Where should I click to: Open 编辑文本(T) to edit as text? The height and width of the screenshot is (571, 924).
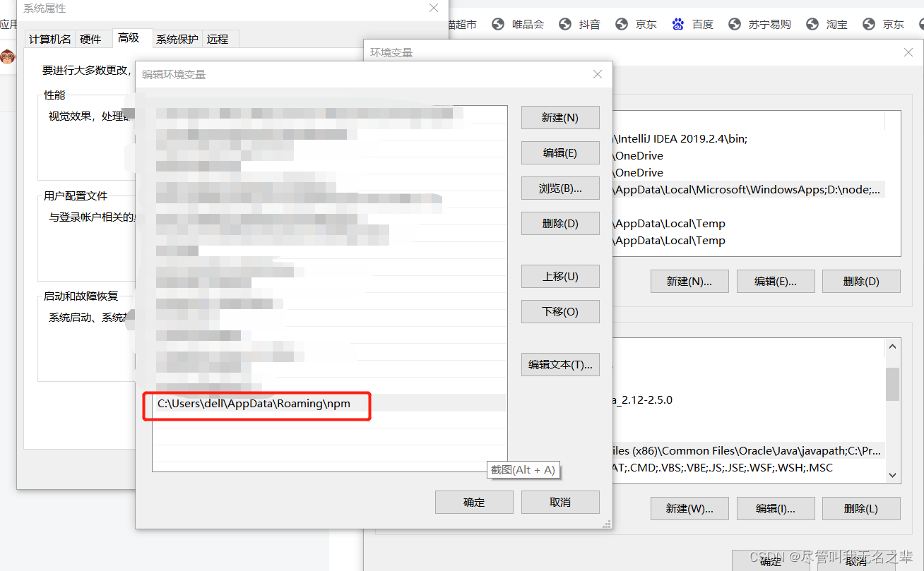pyautogui.click(x=560, y=364)
